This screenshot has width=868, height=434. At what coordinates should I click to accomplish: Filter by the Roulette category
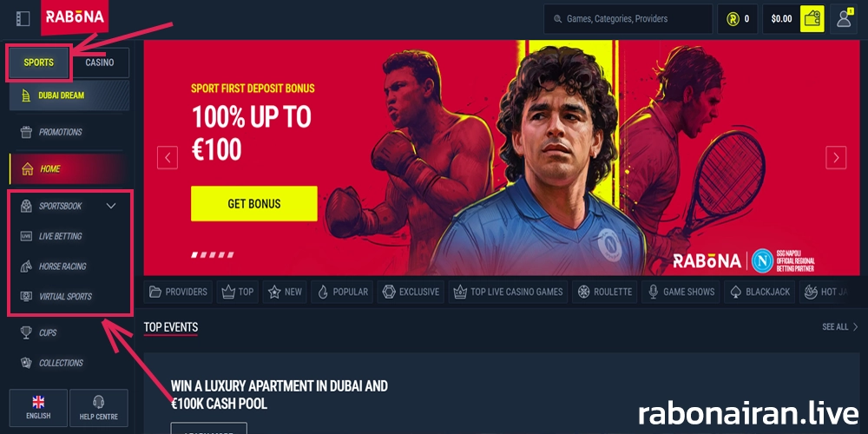click(x=604, y=292)
